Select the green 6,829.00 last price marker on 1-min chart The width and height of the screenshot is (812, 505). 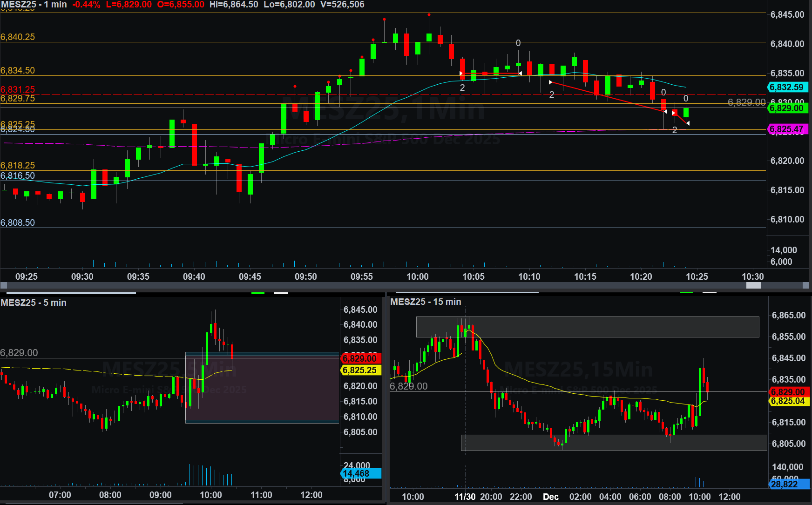click(786, 108)
